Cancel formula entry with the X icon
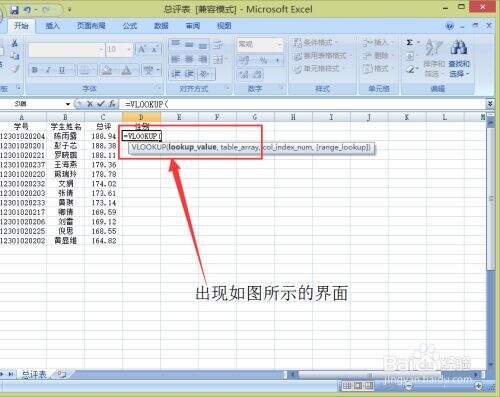 pyautogui.click(x=90, y=104)
